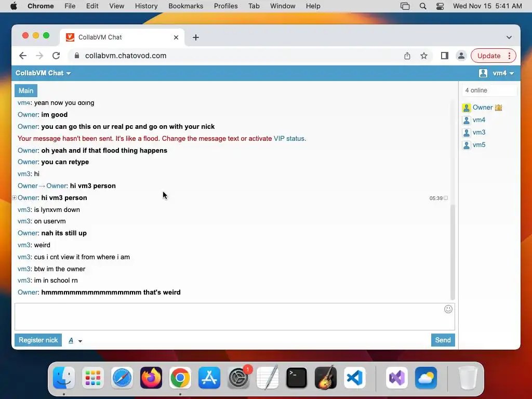Open Spotlight search in the menu bar
The height and width of the screenshot is (399, 532).
point(423,6)
